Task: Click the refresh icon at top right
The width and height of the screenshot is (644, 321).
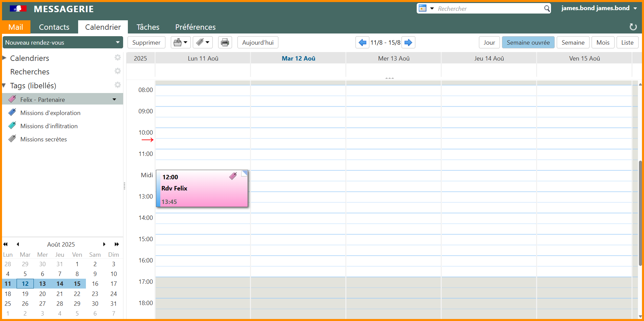Action: click(633, 27)
